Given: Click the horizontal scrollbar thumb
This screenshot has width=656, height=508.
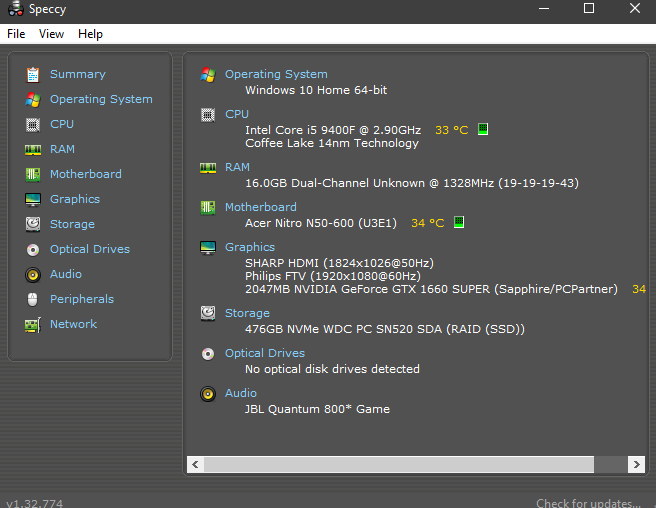Looking at the screenshot, I should (x=398, y=465).
